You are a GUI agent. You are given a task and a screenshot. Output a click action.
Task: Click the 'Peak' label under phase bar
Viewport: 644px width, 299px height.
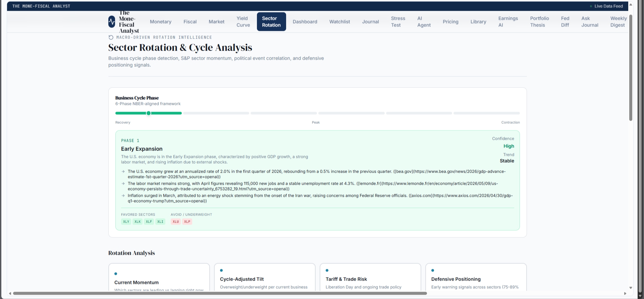pyautogui.click(x=316, y=122)
